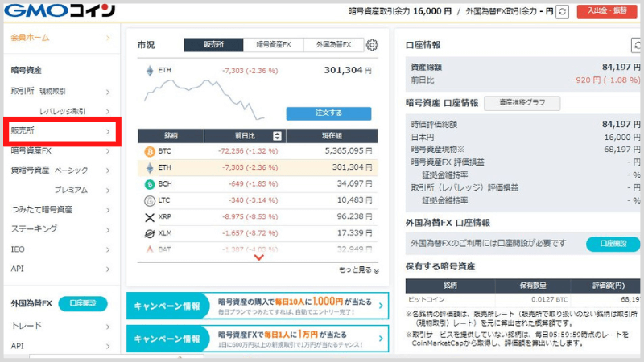
Task: Click 資産総額 value 84,197 円
Action: [x=621, y=68]
